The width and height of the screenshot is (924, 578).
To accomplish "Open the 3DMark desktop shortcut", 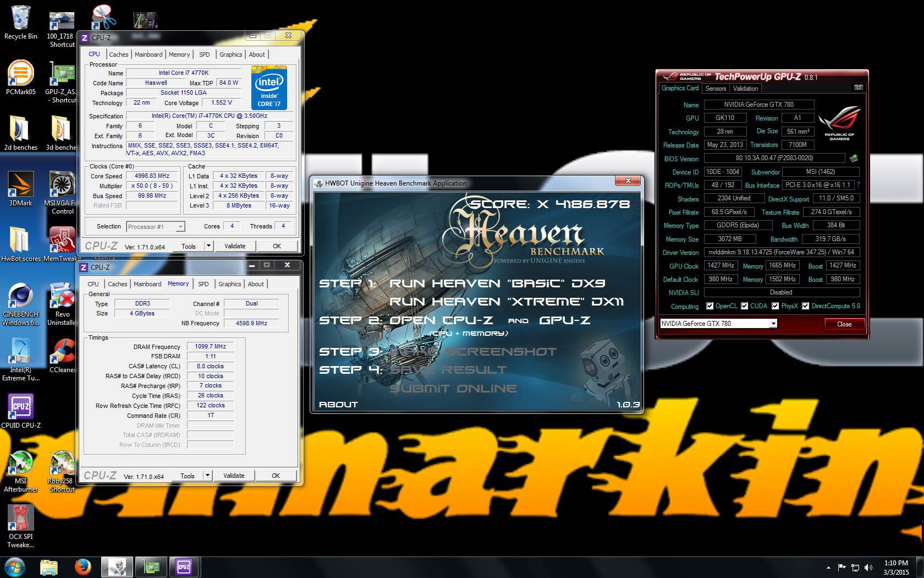I will point(21,188).
